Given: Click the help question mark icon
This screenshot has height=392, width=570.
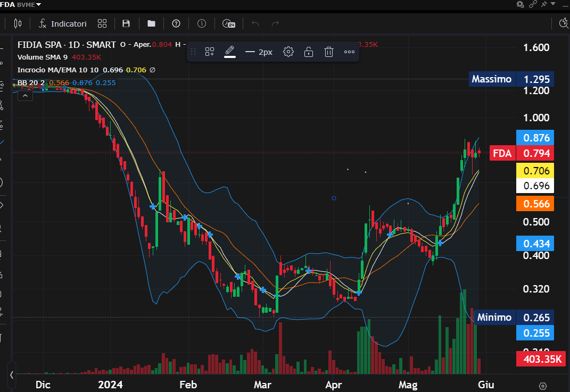Looking at the screenshot, I should (x=176, y=23).
